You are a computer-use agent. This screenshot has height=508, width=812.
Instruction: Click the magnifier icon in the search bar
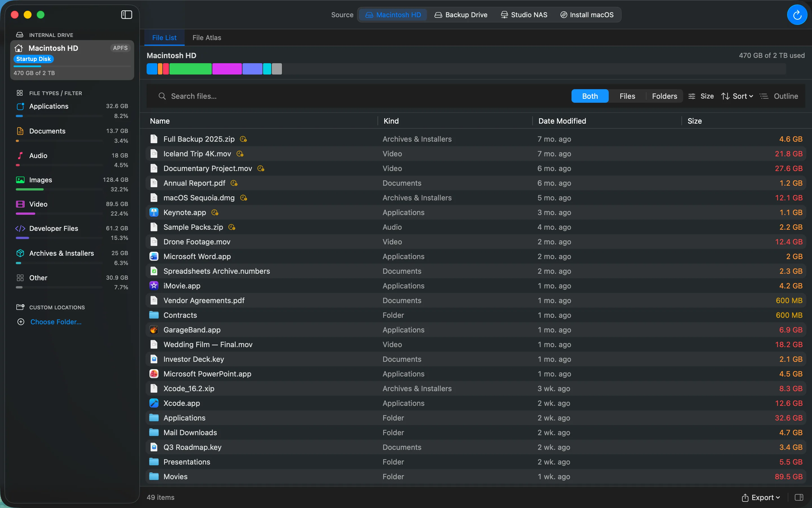(x=162, y=96)
